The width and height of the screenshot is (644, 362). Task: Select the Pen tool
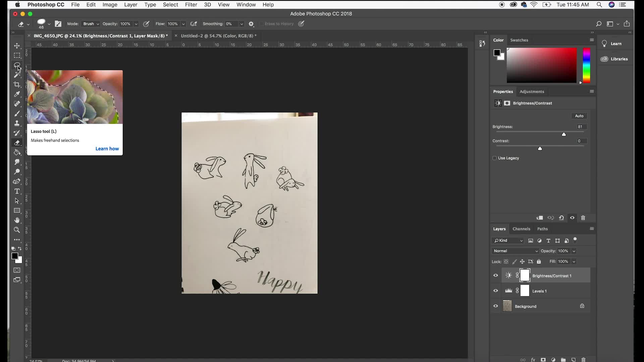pyautogui.click(x=17, y=182)
